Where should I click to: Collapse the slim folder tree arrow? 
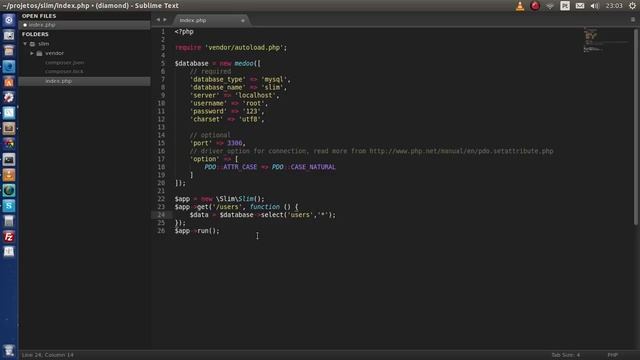click(x=25, y=44)
